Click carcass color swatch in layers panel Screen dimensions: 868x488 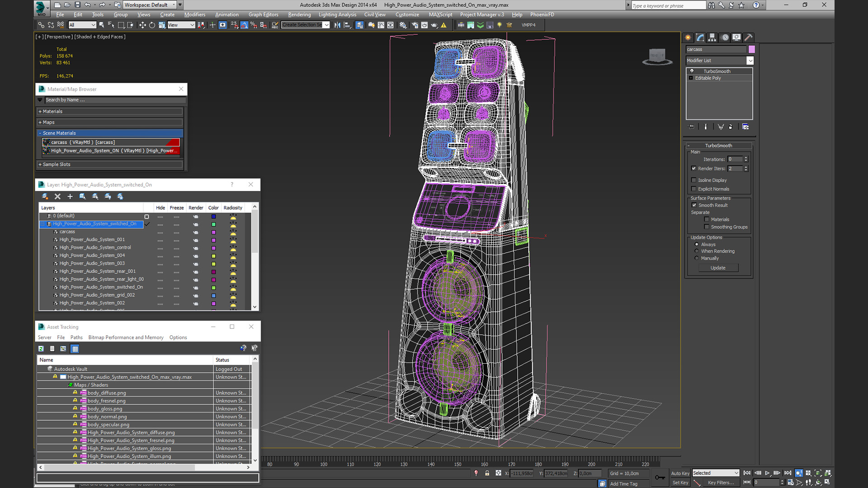pos(213,231)
